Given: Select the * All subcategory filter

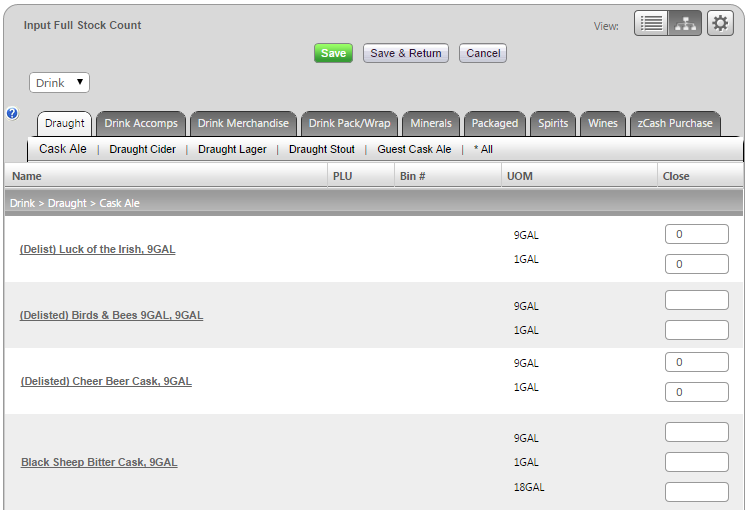Looking at the screenshot, I should click(x=483, y=150).
